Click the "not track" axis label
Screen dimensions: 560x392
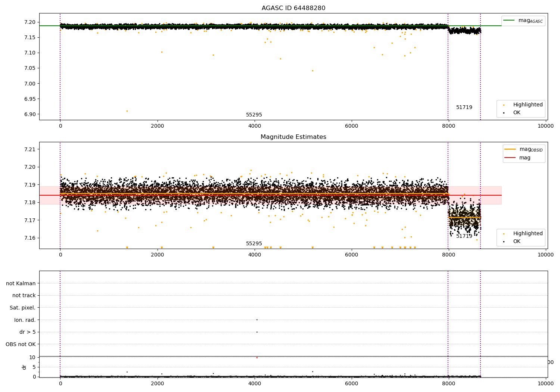[24, 295]
